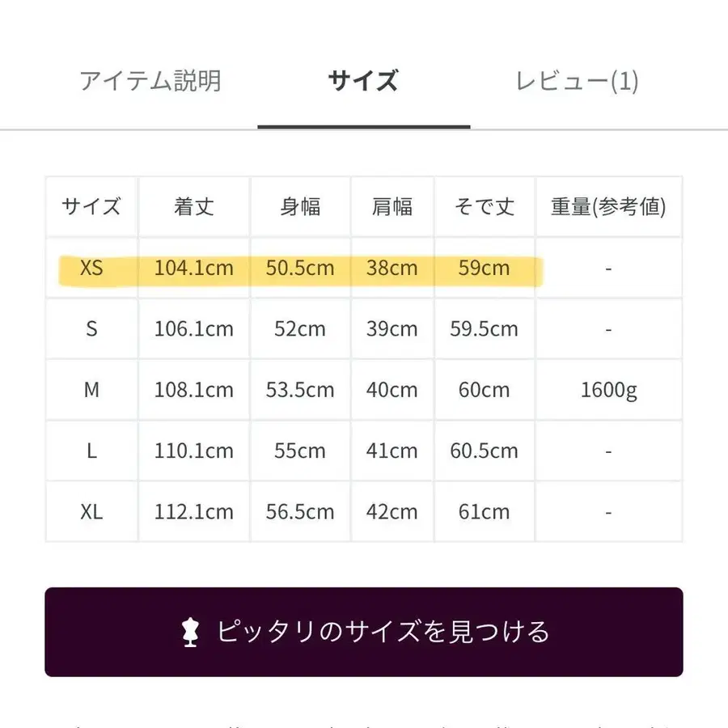Open the レビュー(1) tab

(x=576, y=81)
